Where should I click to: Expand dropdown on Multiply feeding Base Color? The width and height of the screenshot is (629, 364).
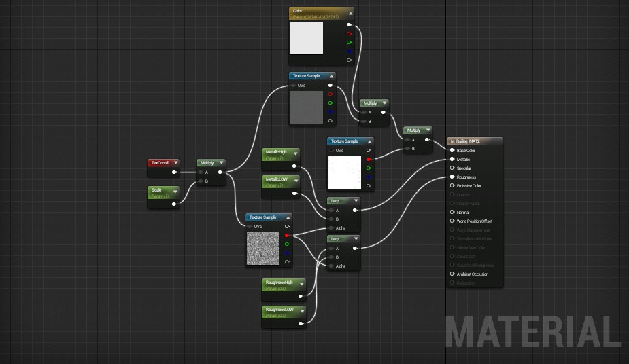[x=428, y=130]
